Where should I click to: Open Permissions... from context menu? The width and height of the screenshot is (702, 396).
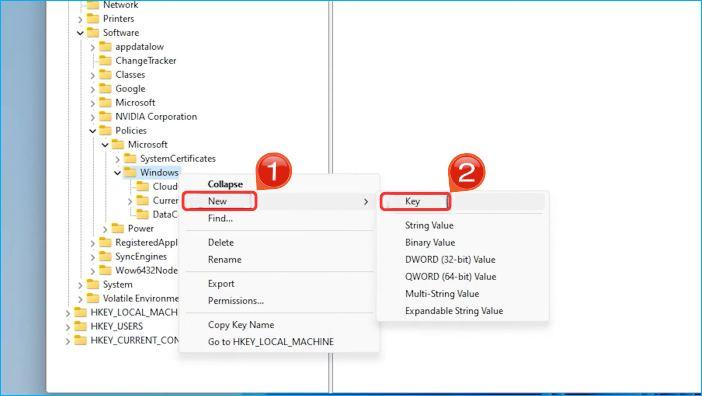click(235, 301)
